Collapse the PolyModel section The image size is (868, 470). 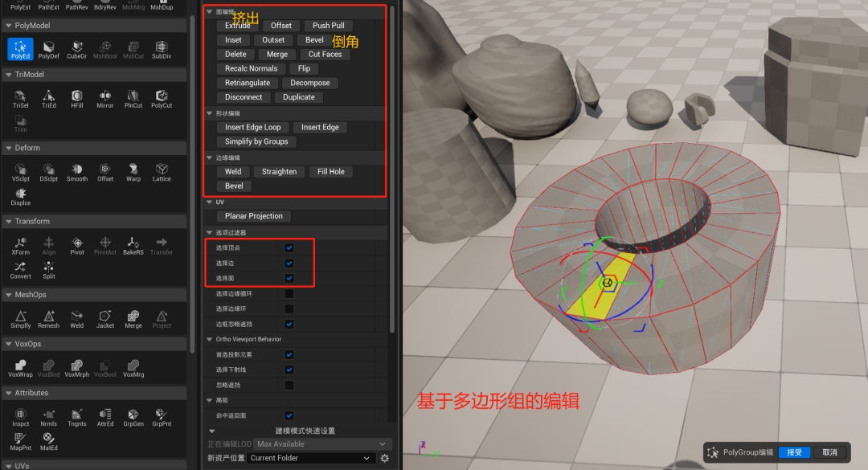click(8, 26)
